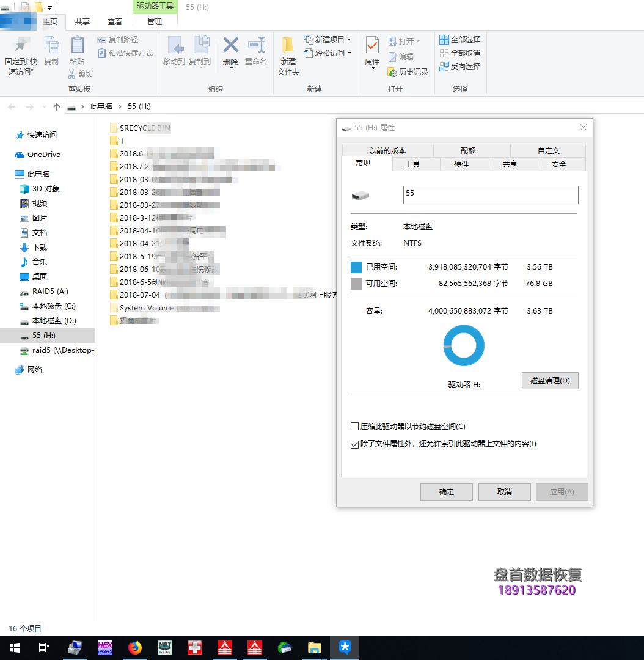The height and width of the screenshot is (660, 644).
Task: Expand the Properties button dropdown
Action: tap(373, 68)
